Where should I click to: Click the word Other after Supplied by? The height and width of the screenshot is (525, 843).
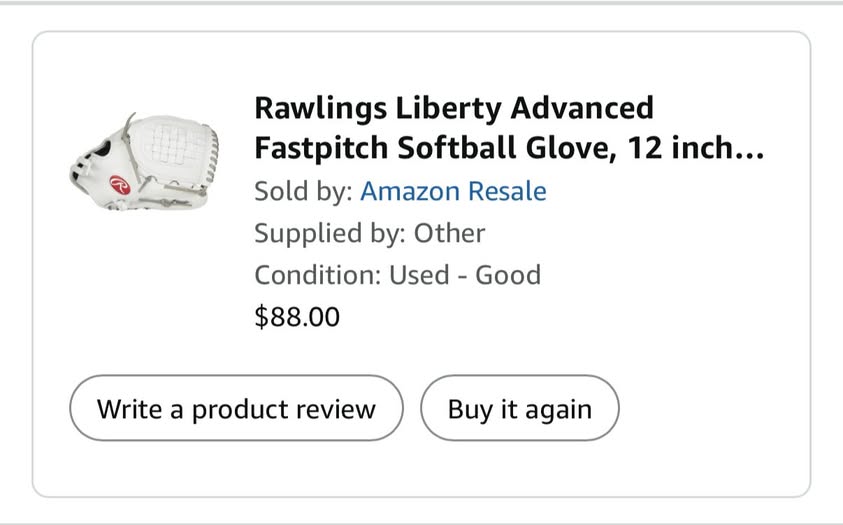pos(450,233)
